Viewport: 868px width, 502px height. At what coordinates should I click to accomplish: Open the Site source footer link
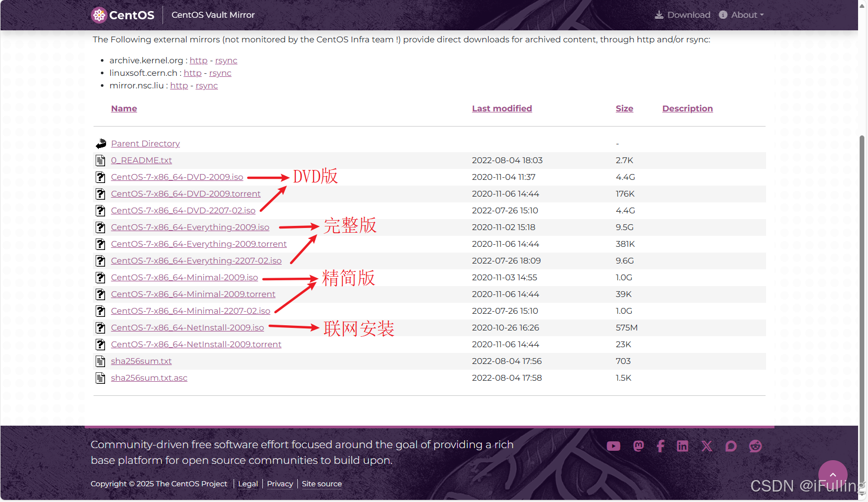click(321, 484)
